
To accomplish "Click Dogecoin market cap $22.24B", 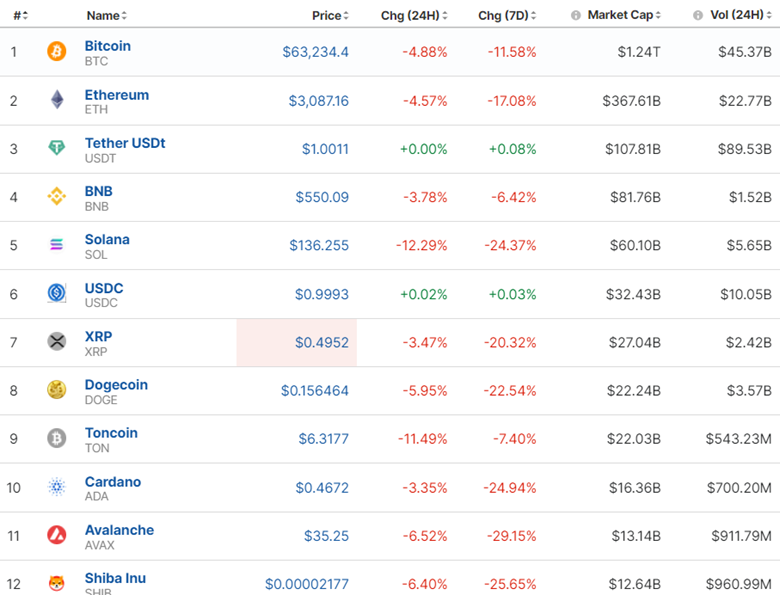I will tap(634, 391).
